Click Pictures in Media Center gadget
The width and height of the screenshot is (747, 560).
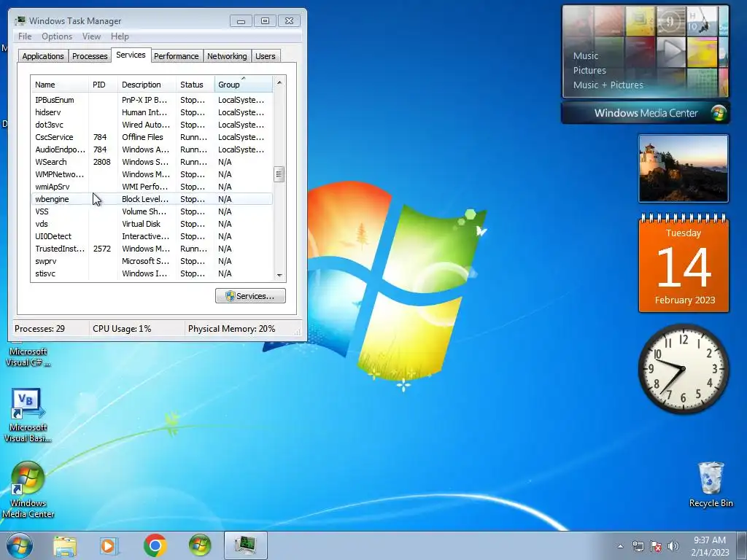[589, 71]
